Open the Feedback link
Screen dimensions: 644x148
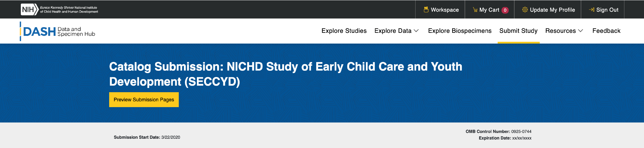click(606, 31)
